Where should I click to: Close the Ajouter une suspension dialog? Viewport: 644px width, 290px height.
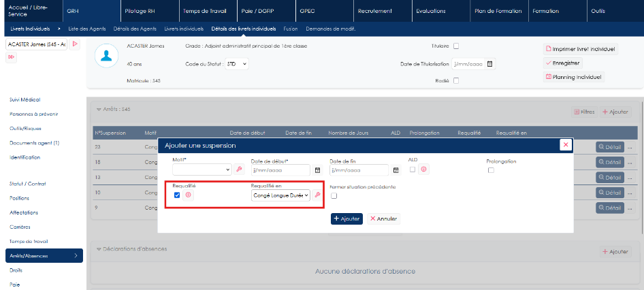(x=566, y=144)
